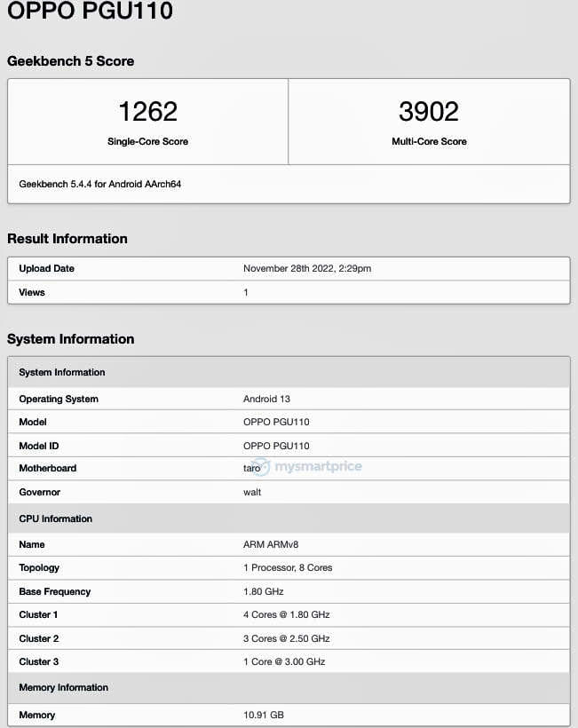Click the large System Information section heading
Screen dimensions: 578x728
point(70,339)
